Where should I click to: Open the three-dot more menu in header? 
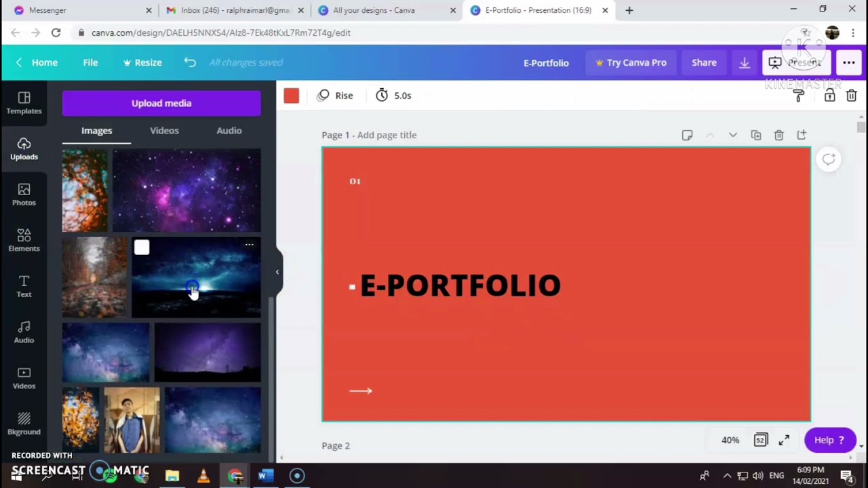[848, 62]
